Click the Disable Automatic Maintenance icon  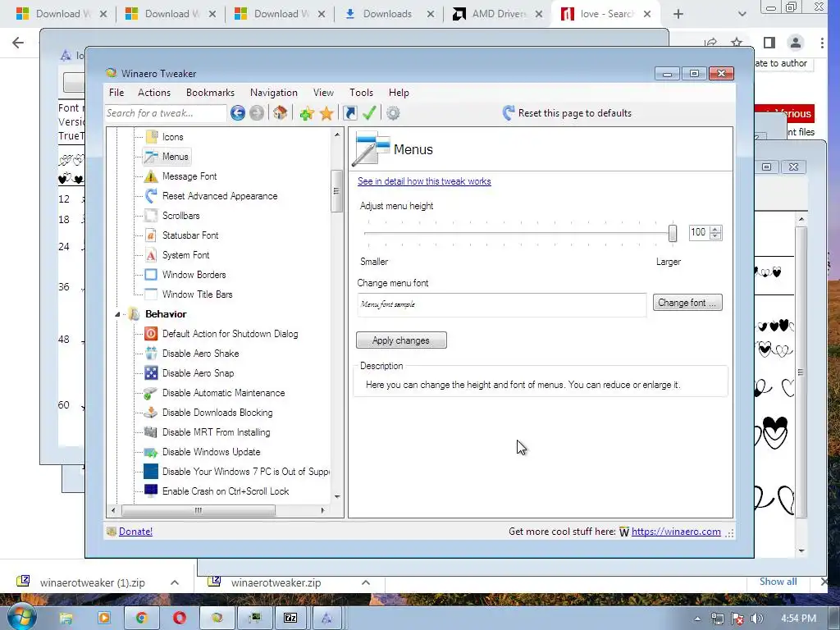[x=151, y=393]
